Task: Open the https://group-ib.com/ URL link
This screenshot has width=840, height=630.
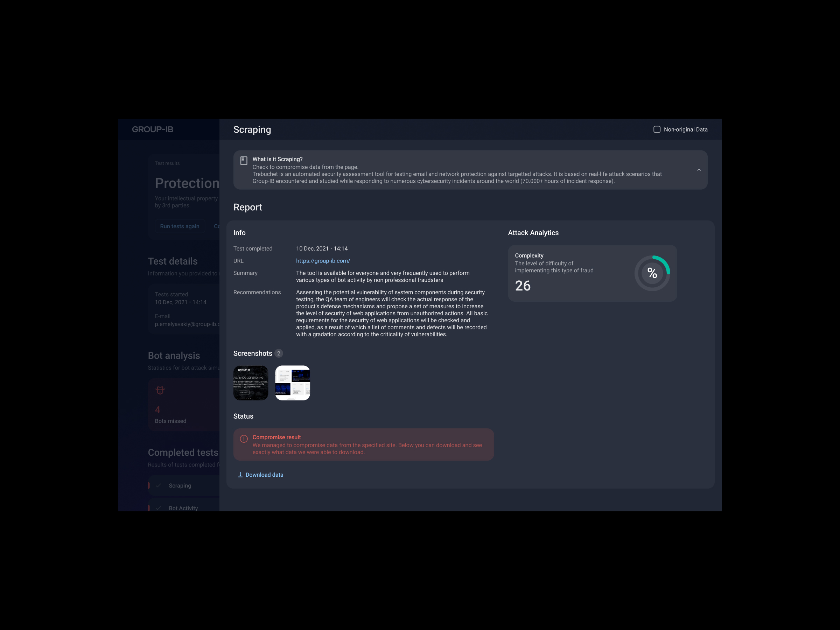Action: (x=323, y=261)
